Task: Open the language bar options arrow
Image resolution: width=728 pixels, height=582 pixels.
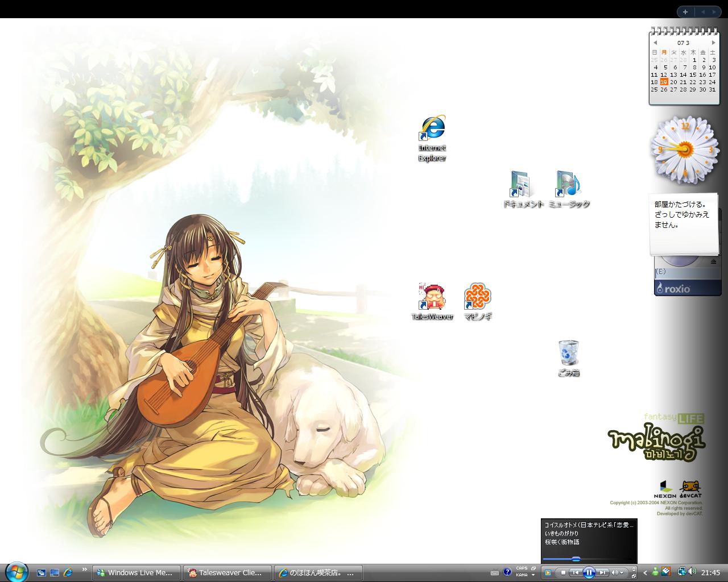Action: pyautogui.click(x=533, y=575)
